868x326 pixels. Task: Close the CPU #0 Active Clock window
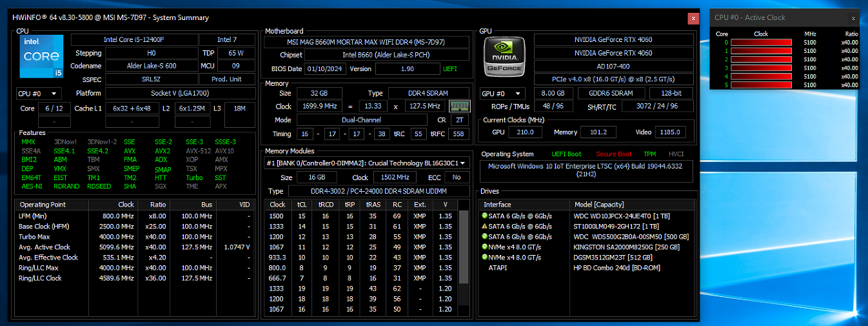pos(854,17)
